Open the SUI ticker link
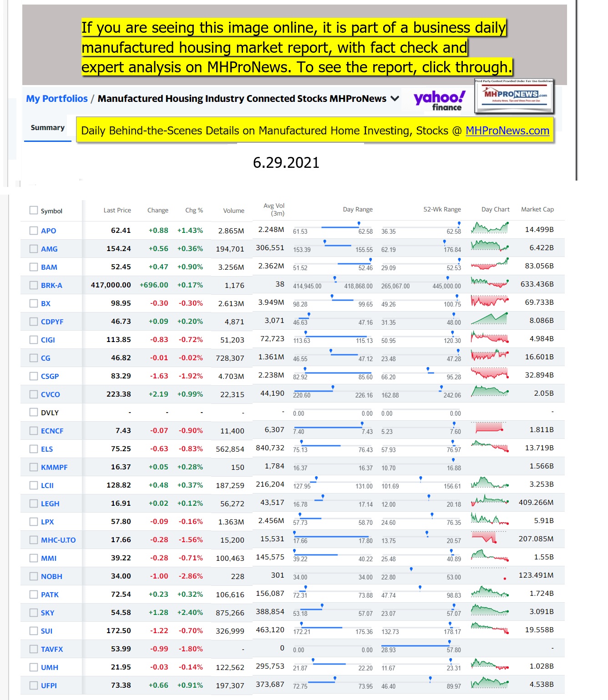Viewport: 608px width, 700px height. click(46, 631)
